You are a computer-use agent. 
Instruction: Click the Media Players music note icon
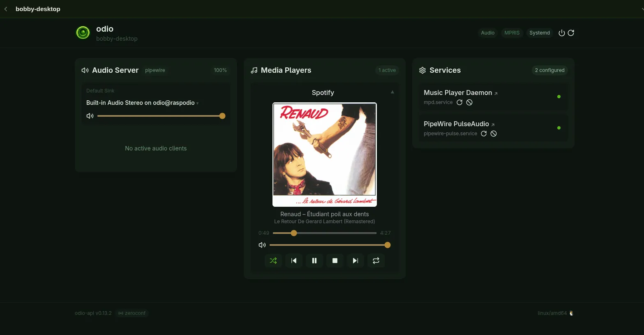click(x=254, y=70)
